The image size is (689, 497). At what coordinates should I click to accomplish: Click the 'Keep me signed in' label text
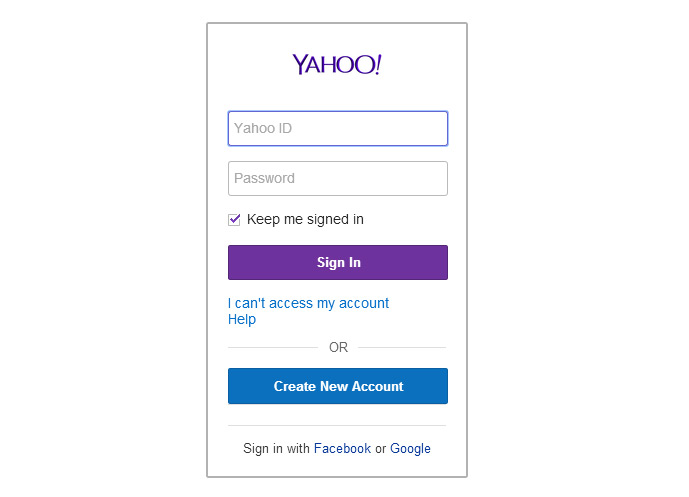point(305,219)
